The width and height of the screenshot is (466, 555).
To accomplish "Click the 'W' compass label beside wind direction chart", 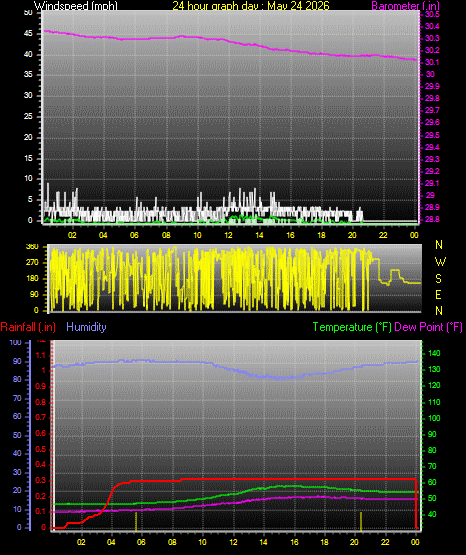I will click(440, 262).
